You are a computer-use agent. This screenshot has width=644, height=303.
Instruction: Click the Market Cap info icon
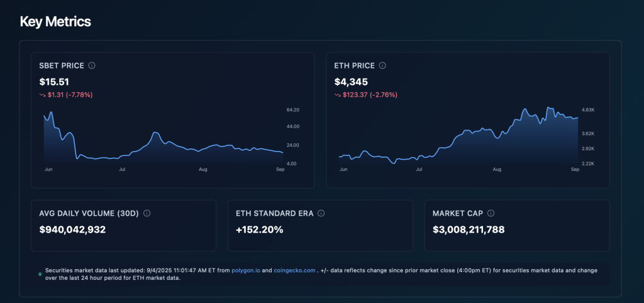click(491, 213)
